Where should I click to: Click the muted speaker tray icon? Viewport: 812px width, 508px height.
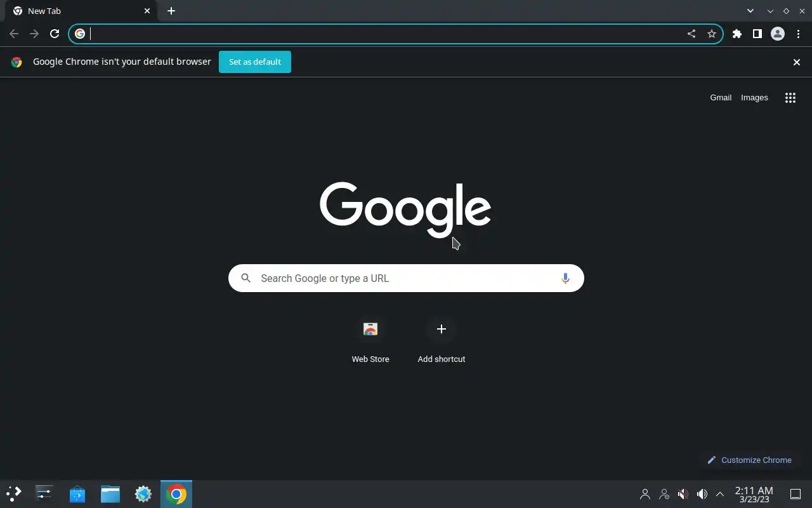pos(683,493)
